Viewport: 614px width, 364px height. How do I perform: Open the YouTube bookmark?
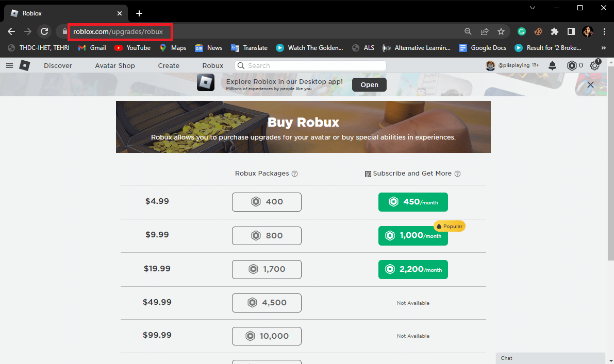point(132,48)
